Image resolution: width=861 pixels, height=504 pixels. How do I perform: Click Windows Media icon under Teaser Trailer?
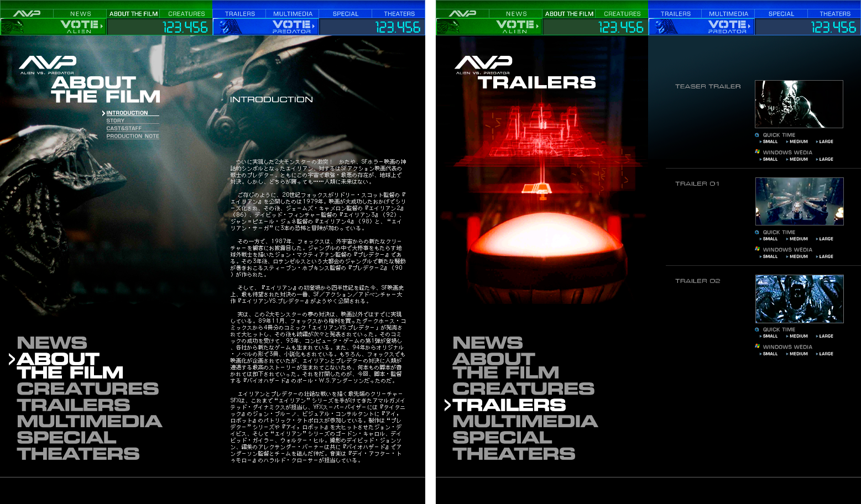click(x=757, y=151)
